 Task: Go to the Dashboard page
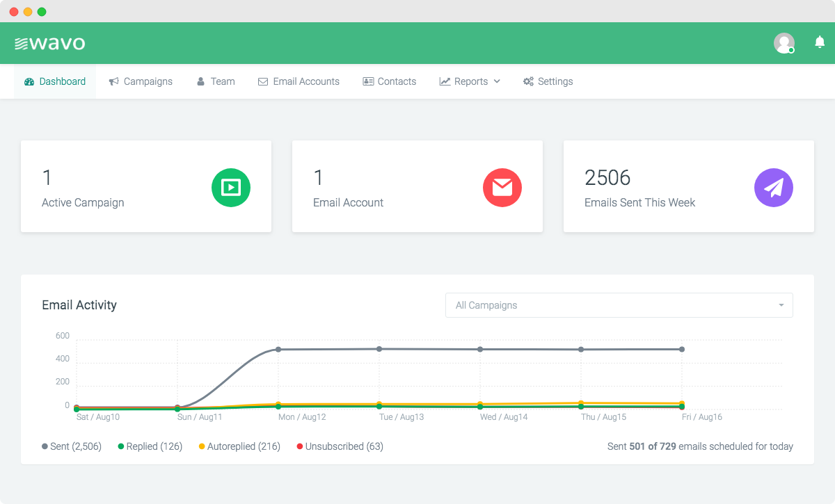[x=55, y=81]
